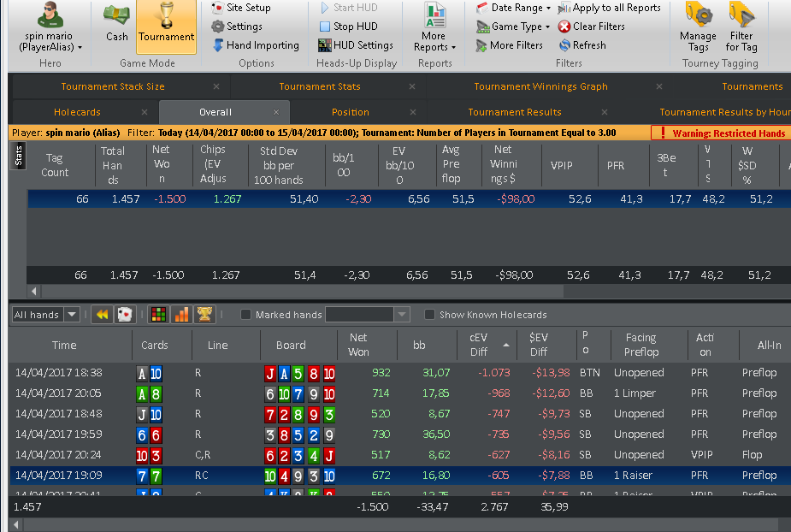Go back with the yellow rewind arrows icon
The height and width of the screenshot is (532, 791).
(102, 315)
